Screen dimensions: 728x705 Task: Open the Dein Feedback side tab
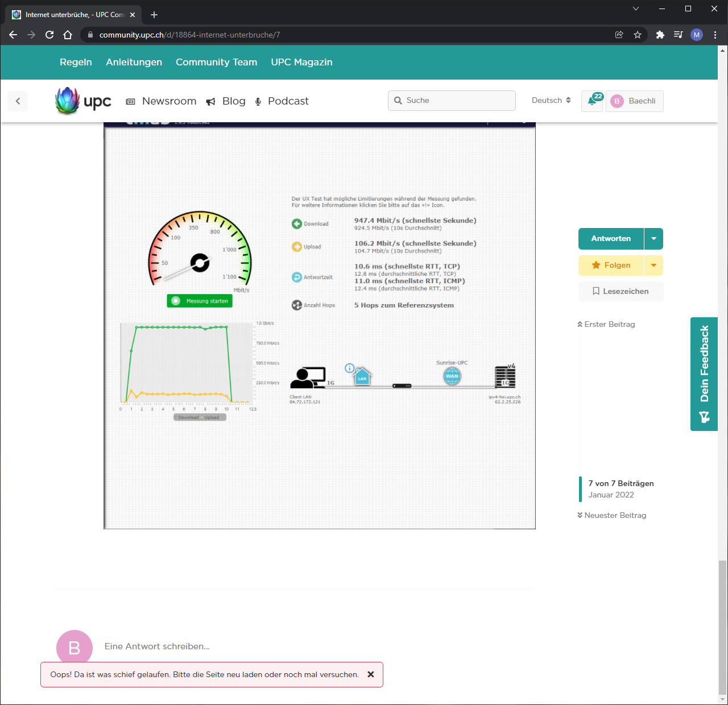point(704,374)
